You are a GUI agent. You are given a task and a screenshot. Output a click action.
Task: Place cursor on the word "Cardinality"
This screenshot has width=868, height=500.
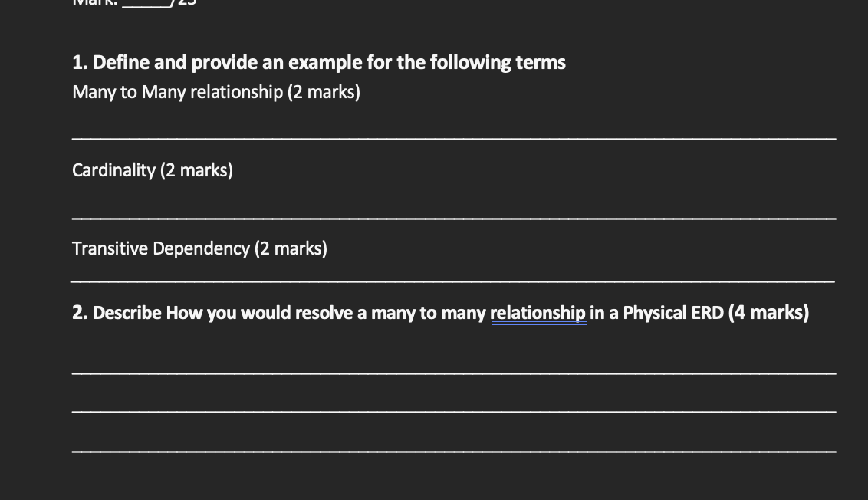(x=113, y=170)
